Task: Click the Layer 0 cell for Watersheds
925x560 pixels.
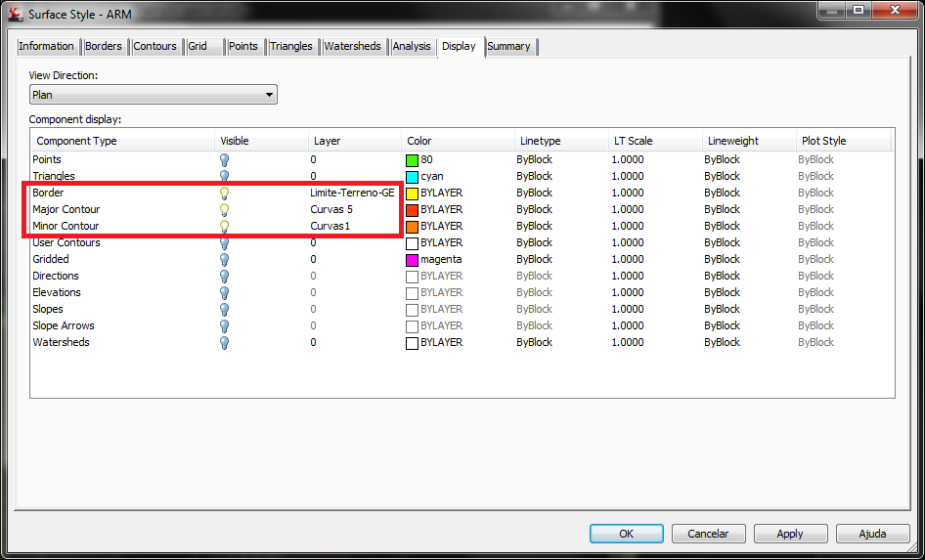Action: (x=313, y=342)
